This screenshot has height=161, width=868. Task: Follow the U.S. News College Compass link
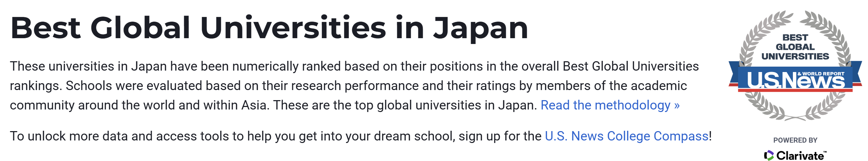[626, 136]
